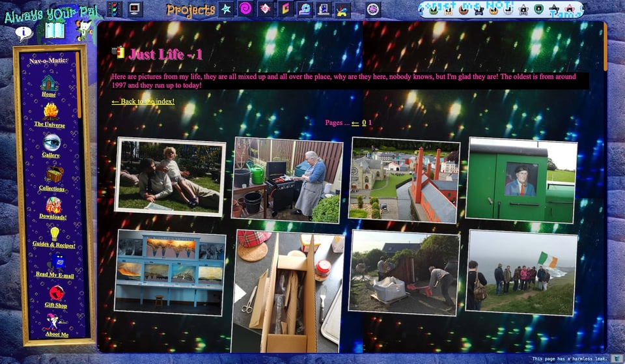Open the open book icon
The height and width of the screenshot is (364, 625).
[55, 31]
